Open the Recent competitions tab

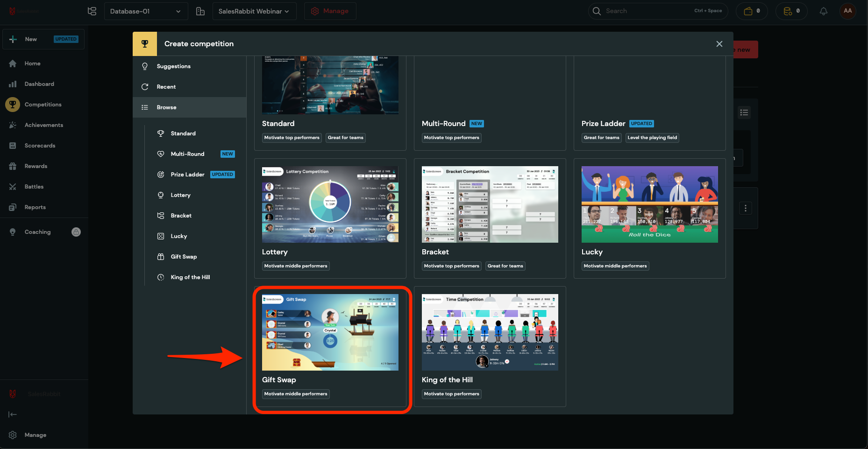166,87
